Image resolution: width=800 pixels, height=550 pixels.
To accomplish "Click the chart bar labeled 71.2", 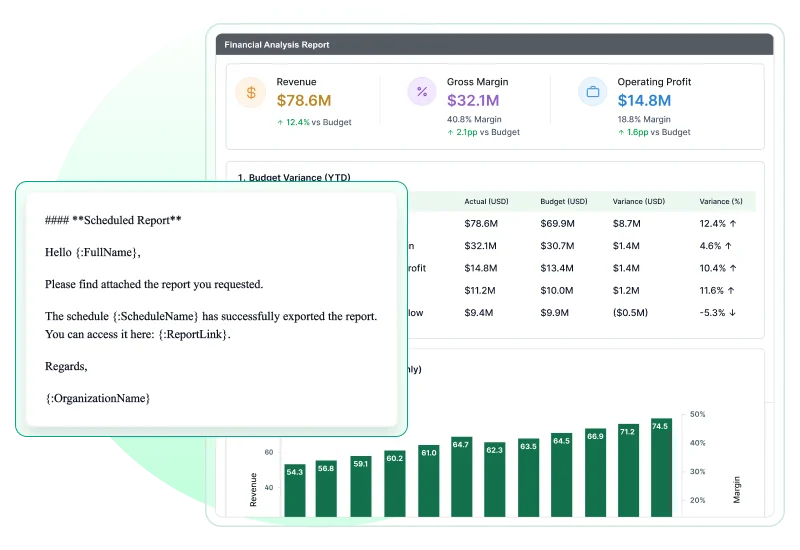I will pos(628,470).
